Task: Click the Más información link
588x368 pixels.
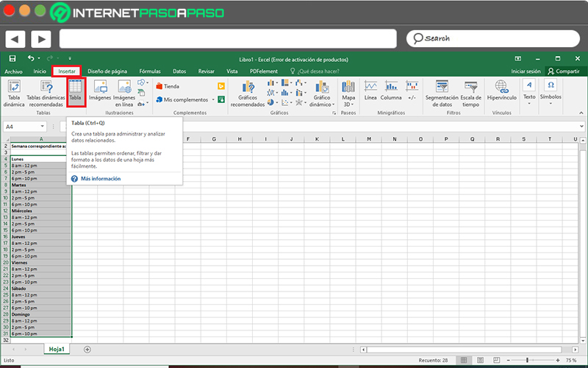Action: pyautogui.click(x=101, y=179)
